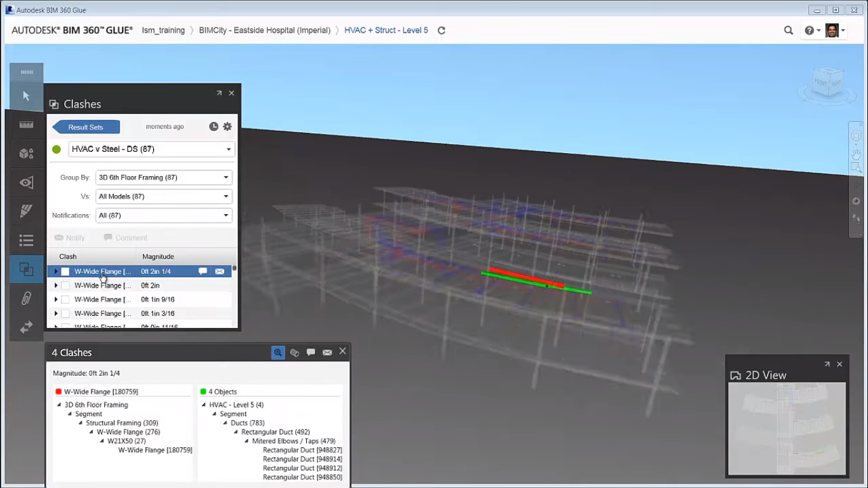Open clash settings gear icon

pyautogui.click(x=227, y=126)
